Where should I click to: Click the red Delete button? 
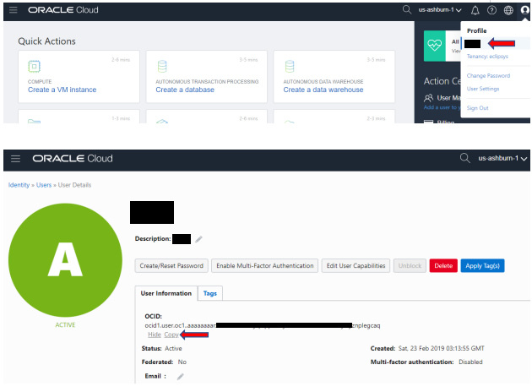[x=443, y=265]
